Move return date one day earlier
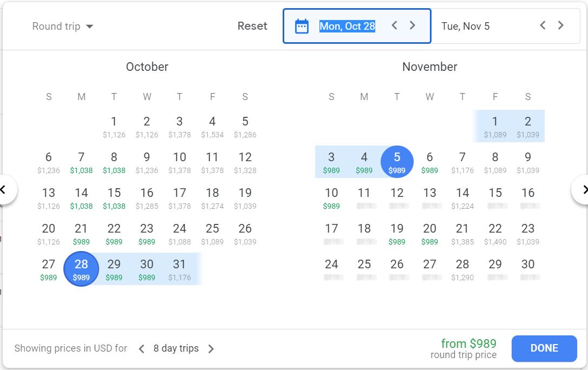Screen dimensions: 588x370 (543, 25)
